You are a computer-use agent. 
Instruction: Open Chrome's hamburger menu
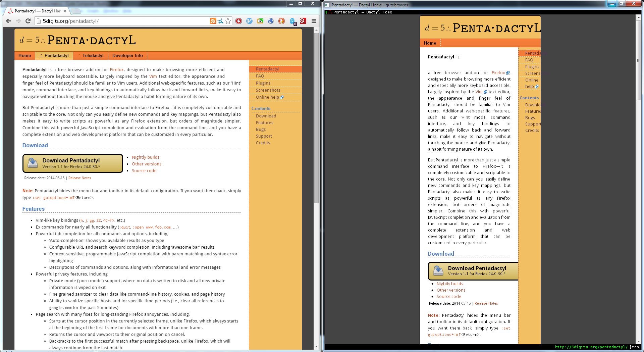(x=314, y=21)
